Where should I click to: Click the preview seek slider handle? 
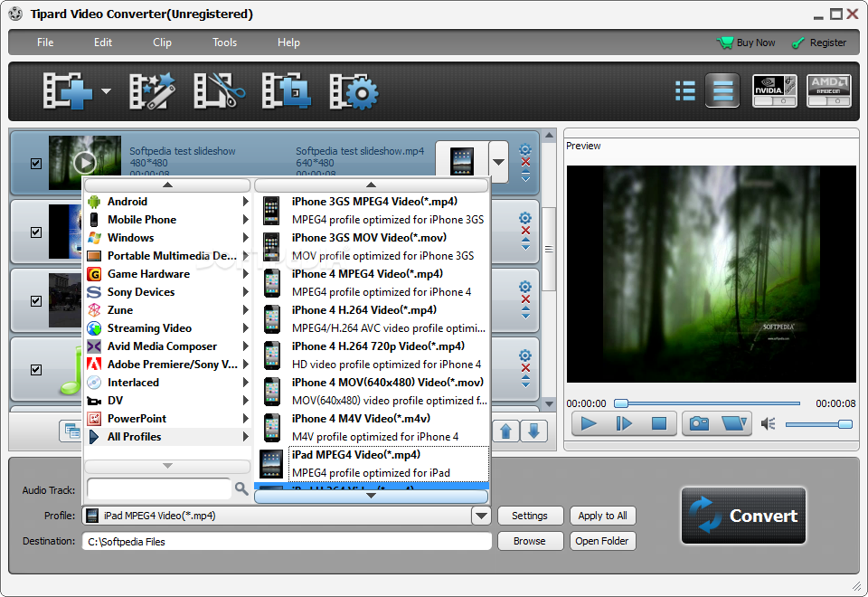(x=621, y=403)
